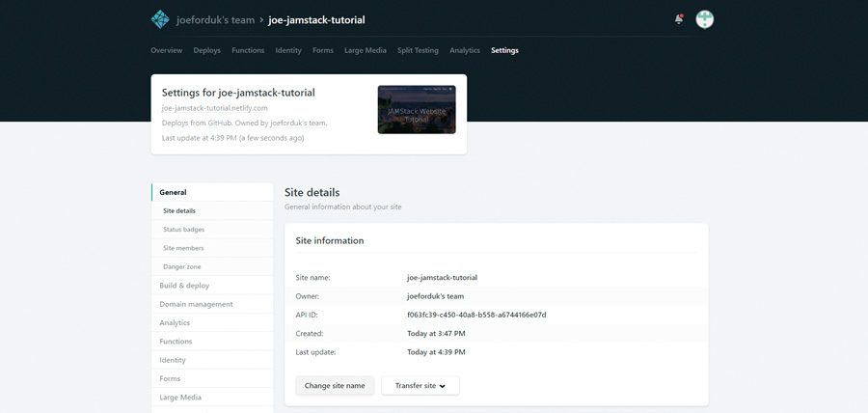The image size is (868, 413).
Task: Open joe-jamstack-tutorial.netlify.com link
Action: (215, 108)
